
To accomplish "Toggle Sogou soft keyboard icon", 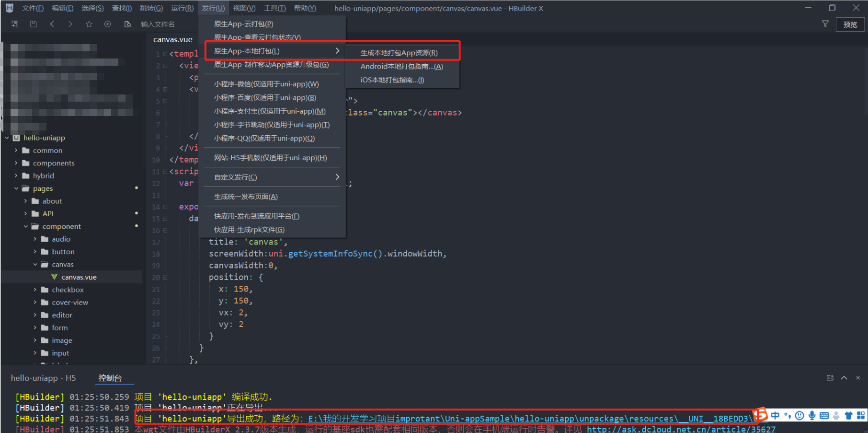I will pos(824,416).
